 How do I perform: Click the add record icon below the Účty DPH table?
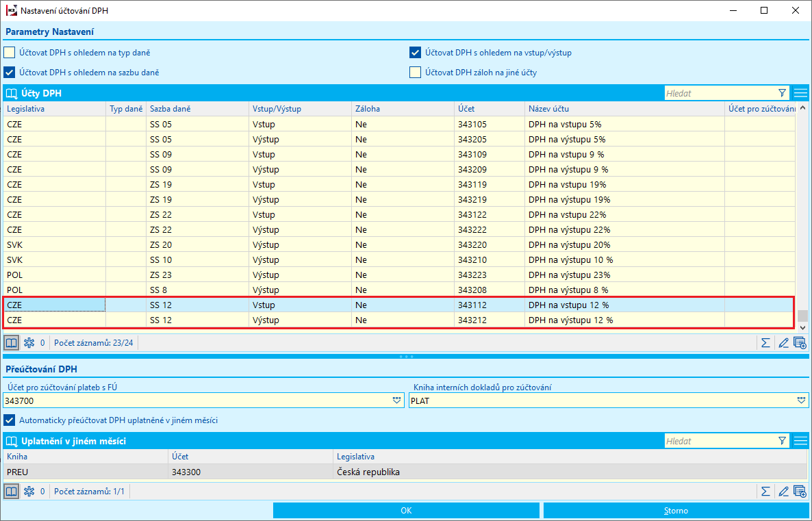(x=800, y=343)
